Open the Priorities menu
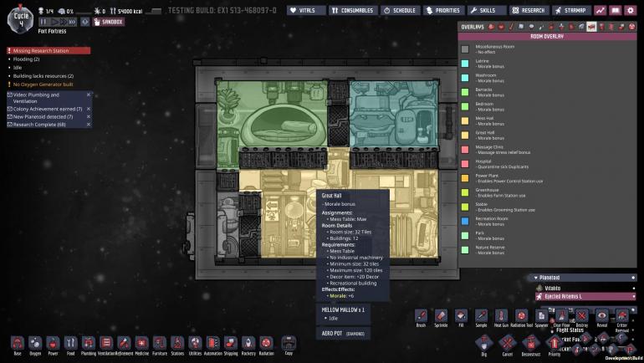 point(443,10)
